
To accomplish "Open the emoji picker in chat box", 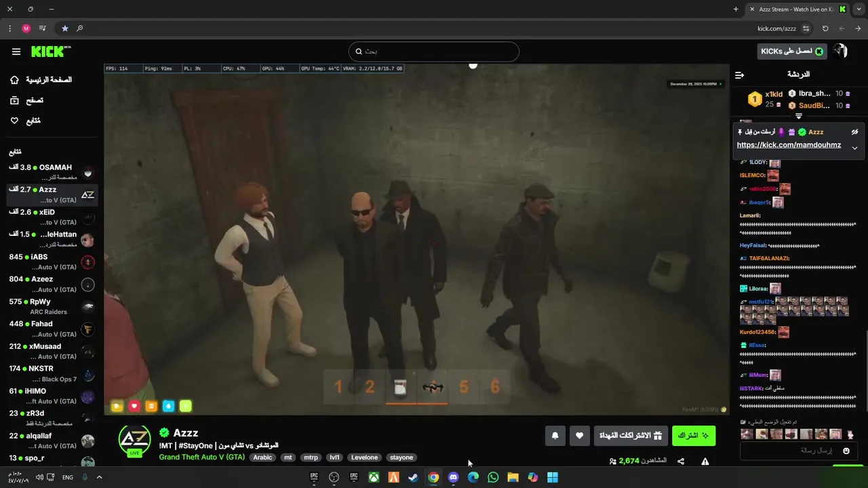I will pyautogui.click(x=846, y=451).
